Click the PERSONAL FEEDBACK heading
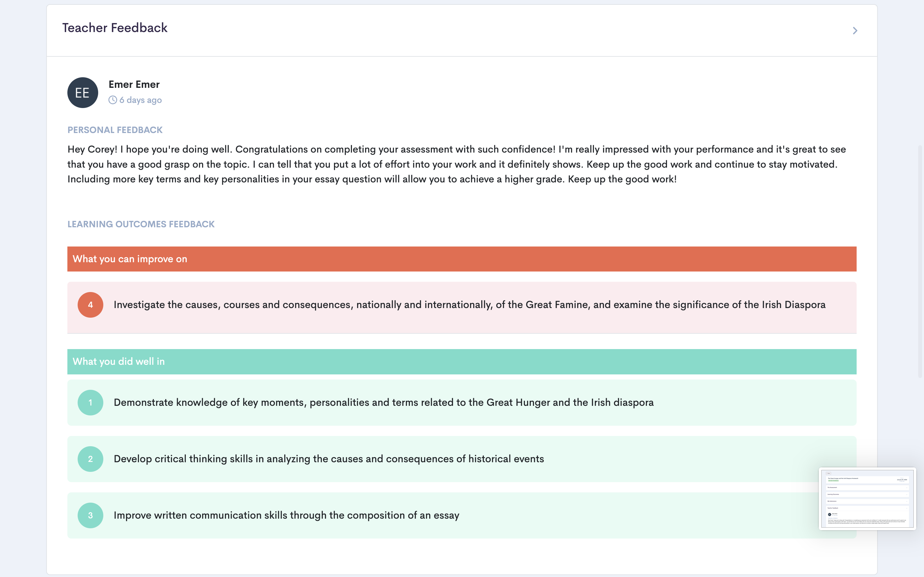The image size is (924, 577). [115, 130]
